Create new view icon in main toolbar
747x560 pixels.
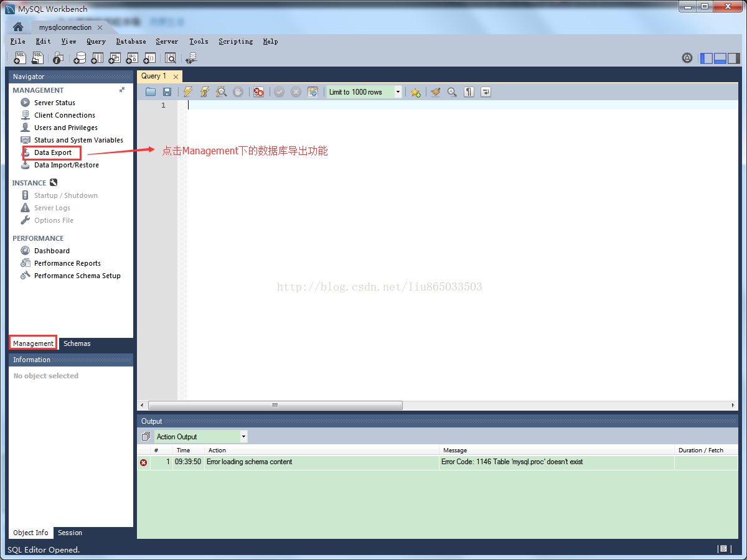pyautogui.click(x=115, y=58)
